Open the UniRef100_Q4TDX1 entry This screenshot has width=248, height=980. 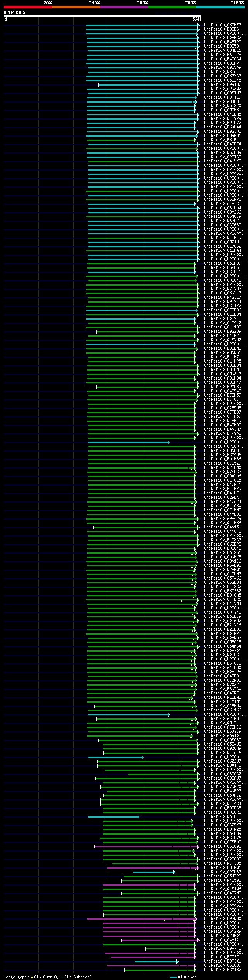222,600
